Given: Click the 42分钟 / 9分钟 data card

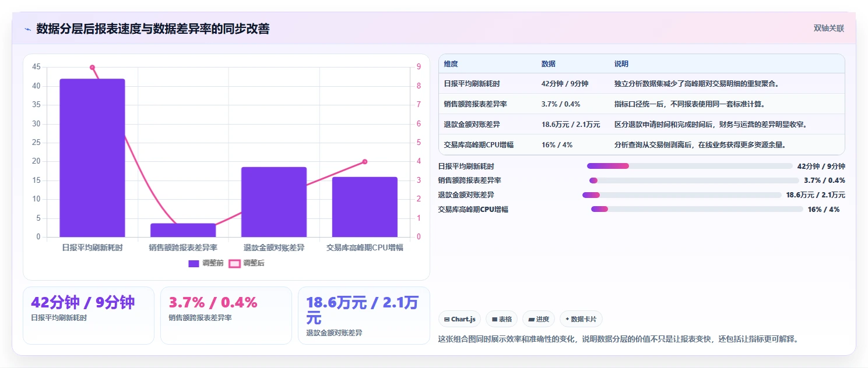Looking at the screenshot, I should click(x=89, y=315).
